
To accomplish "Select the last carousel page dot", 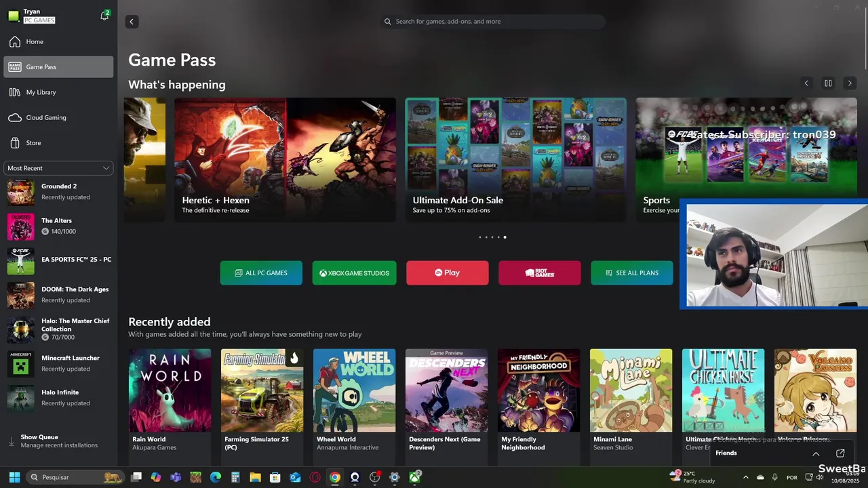I will (x=505, y=237).
